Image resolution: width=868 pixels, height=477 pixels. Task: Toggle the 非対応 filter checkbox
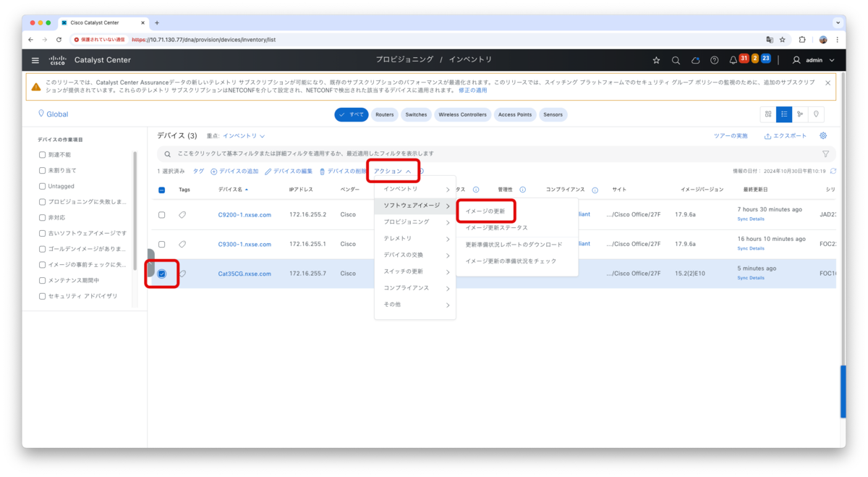pos(42,217)
